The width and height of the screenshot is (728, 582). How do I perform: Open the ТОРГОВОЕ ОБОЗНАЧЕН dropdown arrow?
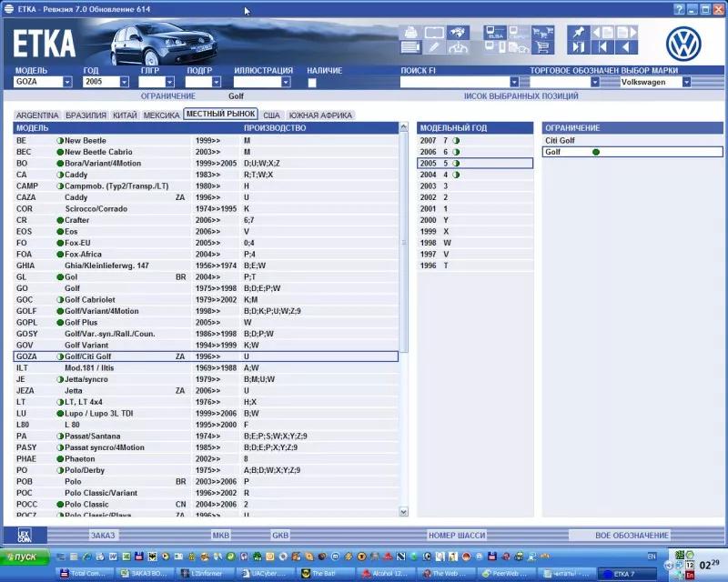595,82
